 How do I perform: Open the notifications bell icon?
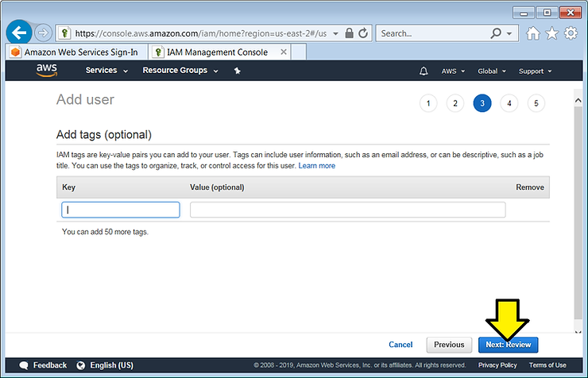point(423,71)
